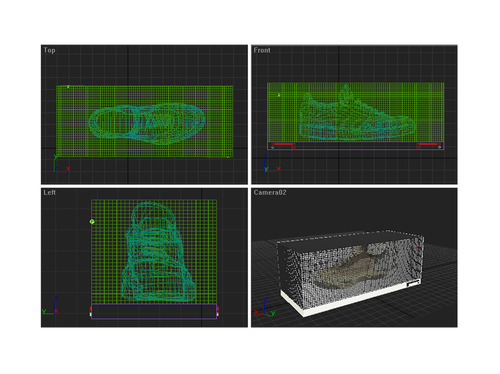The height and width of the screenshot is (374, 500).
Task: Open the Front viewport label menu
Action: coord(262,50)
